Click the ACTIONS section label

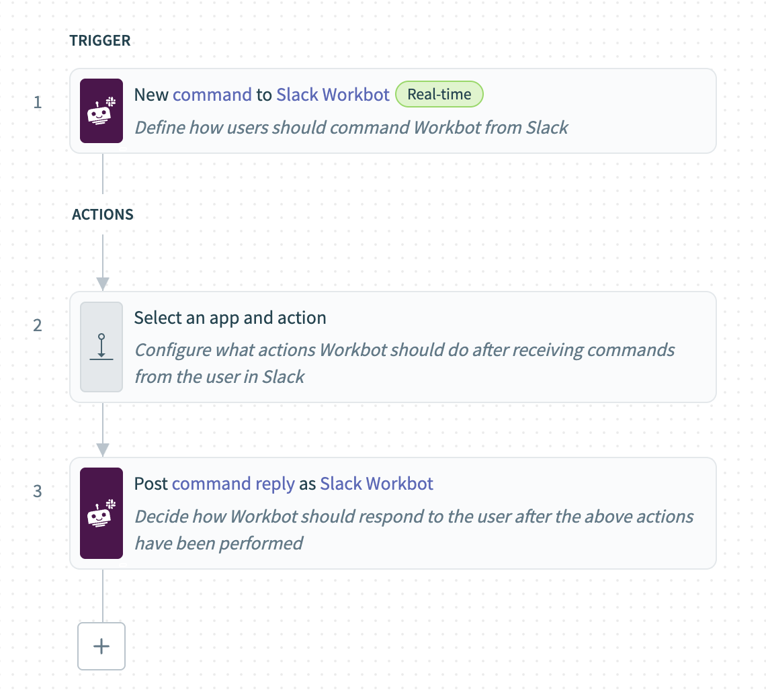[x=102, y=214]
